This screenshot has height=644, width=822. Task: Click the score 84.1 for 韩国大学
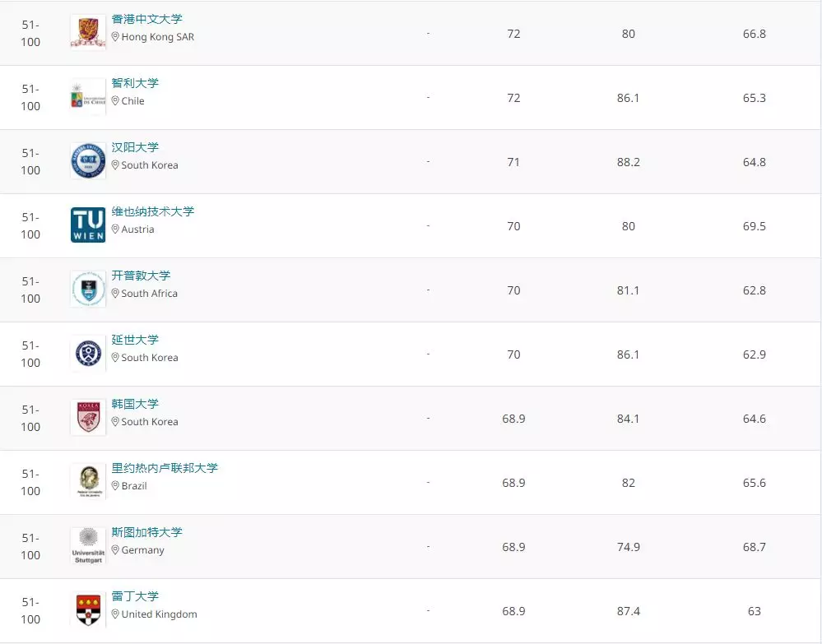628,419
